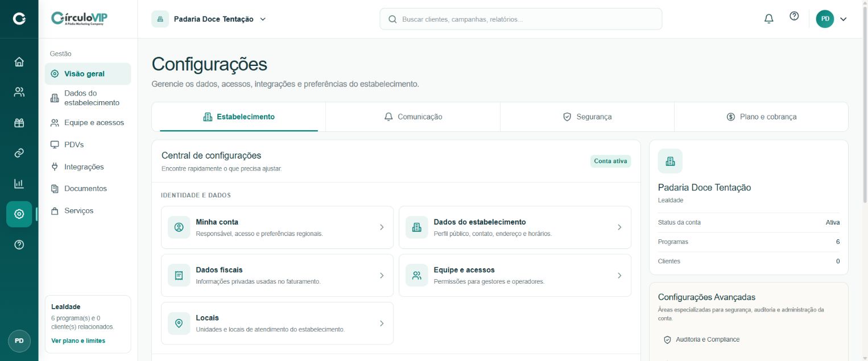The width and height of the screenshot is (868, 361).
Task: Click the CírculoVIP brand logo
Action: tap(79, 19)
